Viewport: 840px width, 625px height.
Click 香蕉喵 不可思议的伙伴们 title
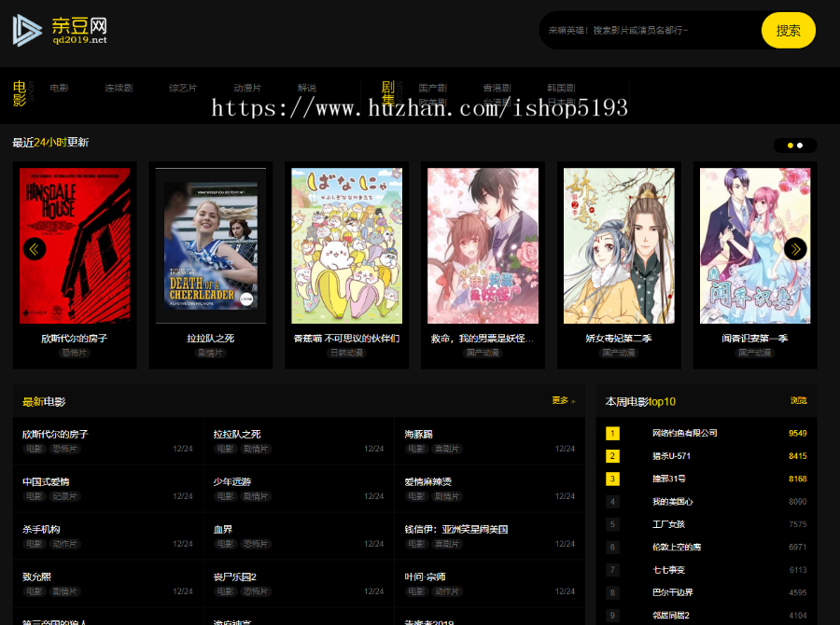pos(346,339)
